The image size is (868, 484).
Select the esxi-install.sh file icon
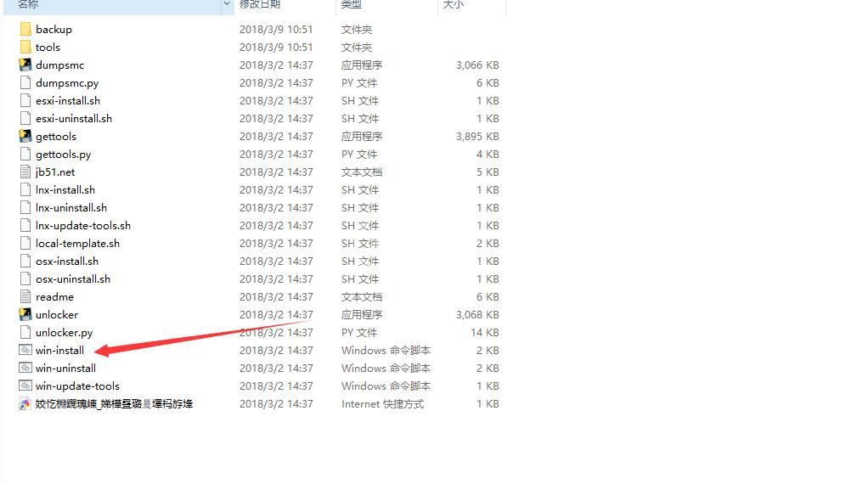coord(25,101)
